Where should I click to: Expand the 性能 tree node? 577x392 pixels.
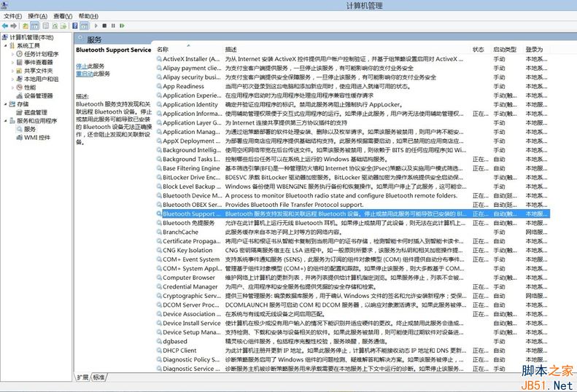click(x=12, y=87)
